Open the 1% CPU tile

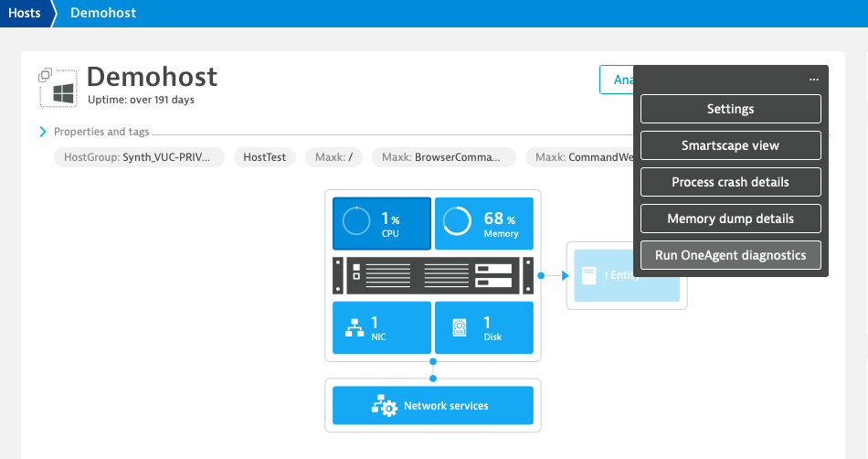(x=381, y=224)
